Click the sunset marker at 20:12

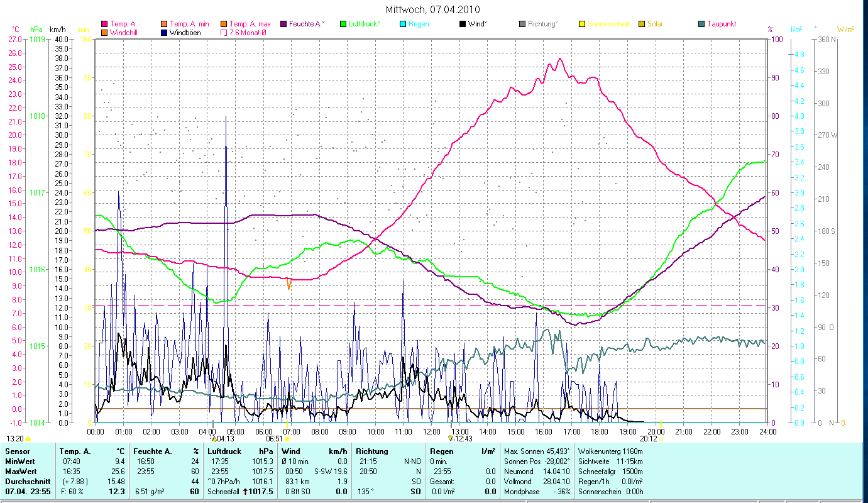coord(661,438)
